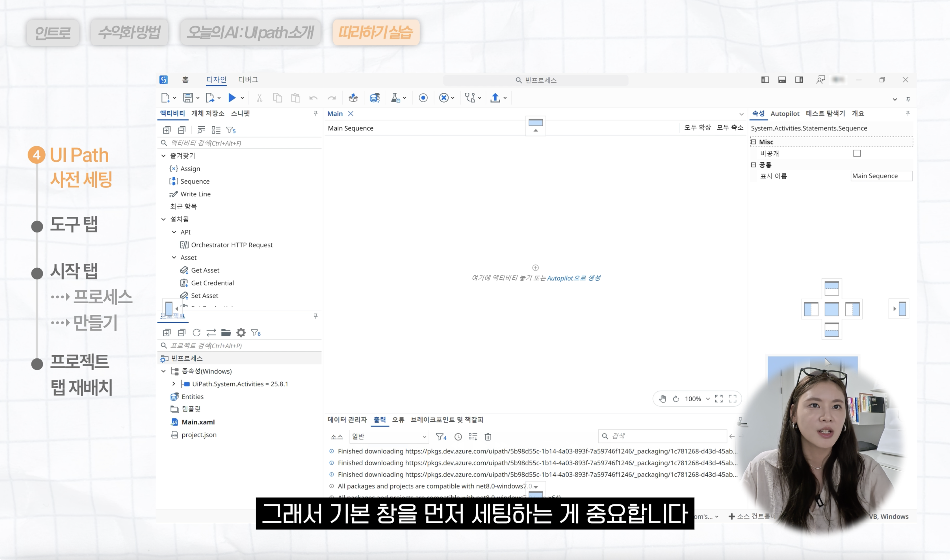Run the workflow with the blue play icon
The image size is (950, 560).
click(232, 98)
